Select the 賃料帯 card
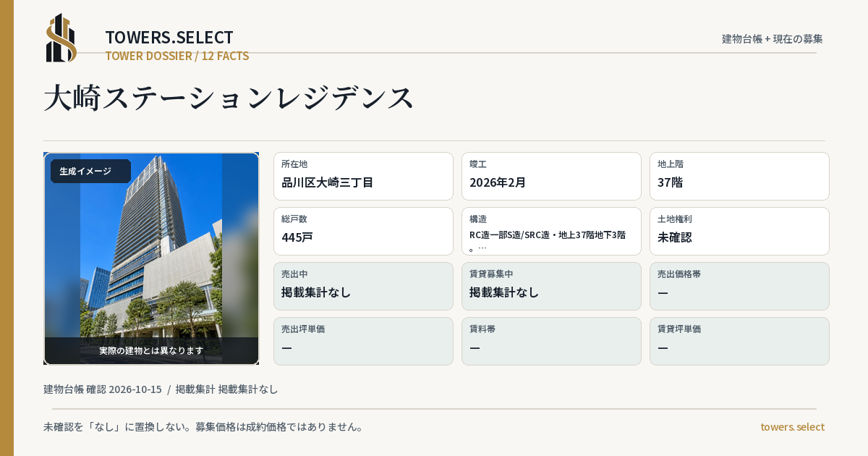The image size is (868, 456). tap(551, 341)
